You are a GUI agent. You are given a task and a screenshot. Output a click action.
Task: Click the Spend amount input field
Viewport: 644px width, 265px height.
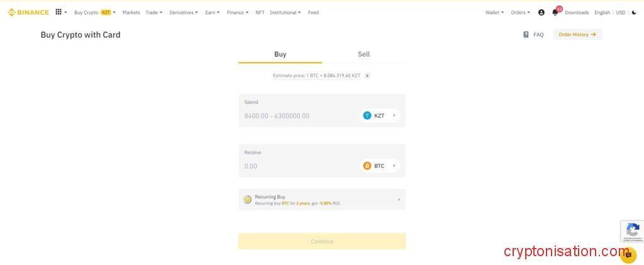coord(296,116)
